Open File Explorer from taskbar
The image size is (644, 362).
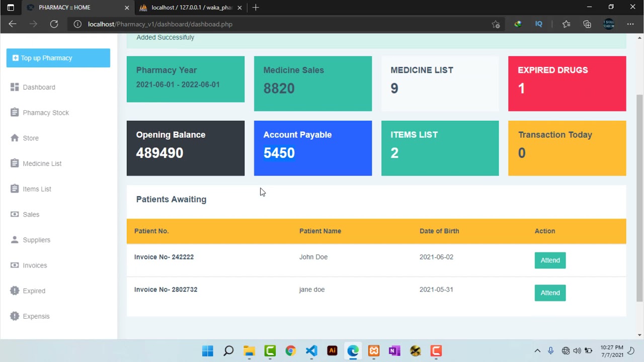click(249, 350)
